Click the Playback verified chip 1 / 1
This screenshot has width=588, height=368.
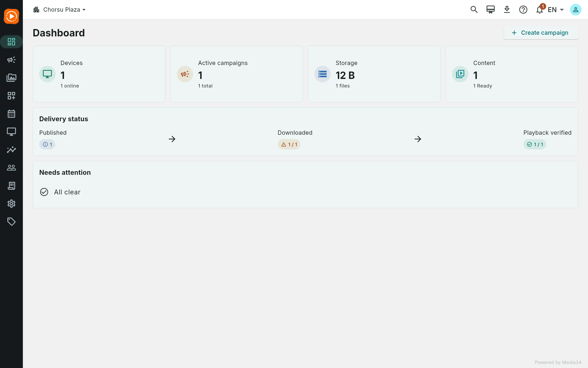[x=535, y=144]
